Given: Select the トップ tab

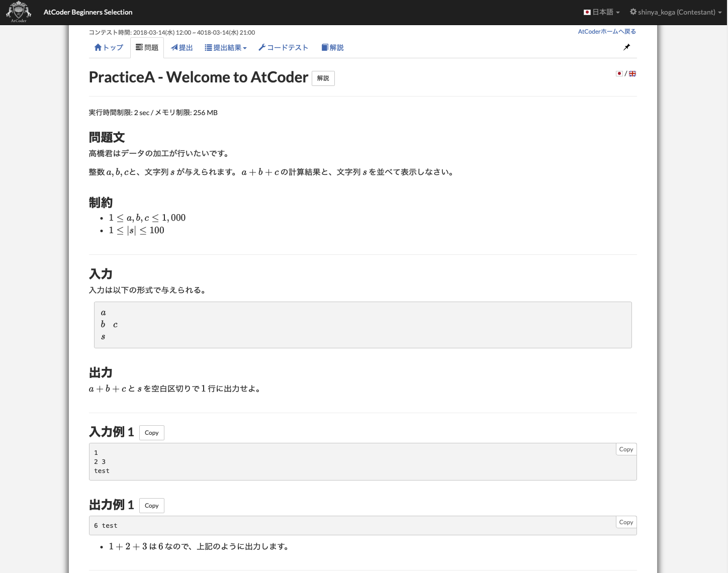Looking at the screenshot, I should pos(110,47).
